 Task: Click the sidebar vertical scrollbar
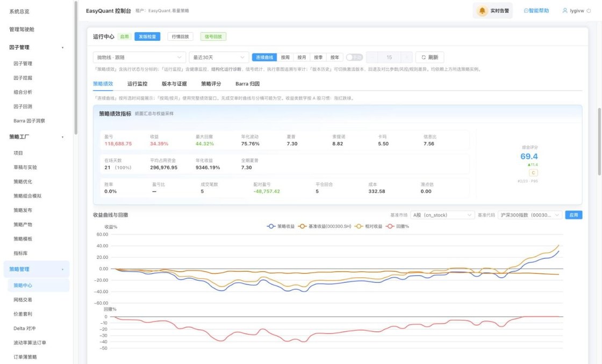click(76, 67)
